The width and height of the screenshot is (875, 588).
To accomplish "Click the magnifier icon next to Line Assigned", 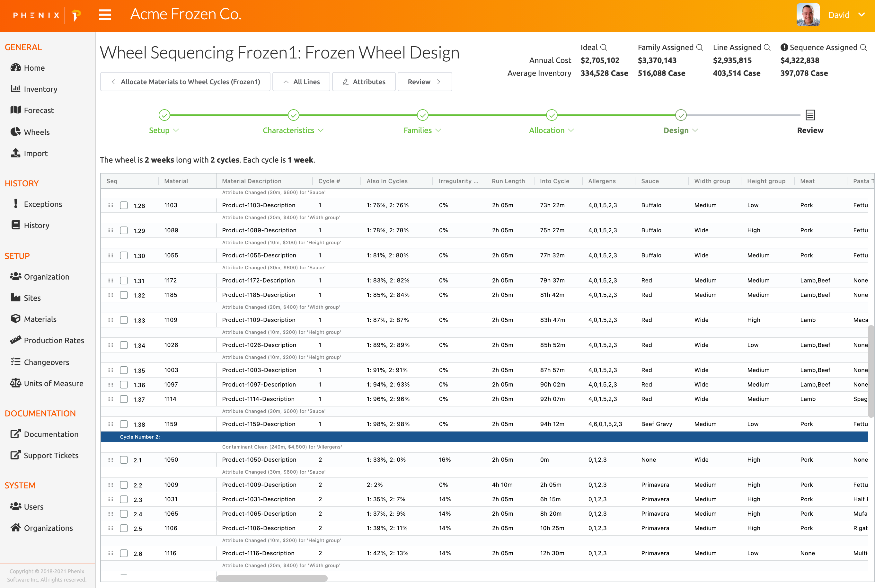I will tap(767, 48).
